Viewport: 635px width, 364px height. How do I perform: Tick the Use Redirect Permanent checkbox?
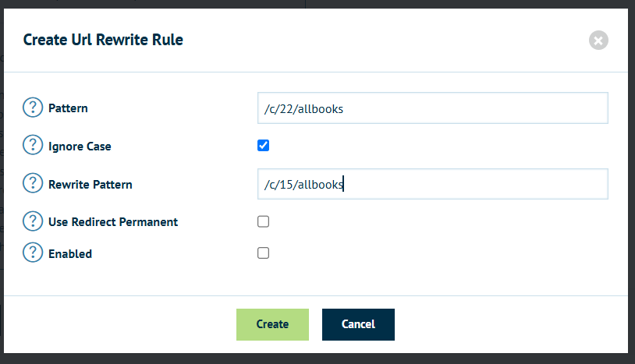pos(263,221)
